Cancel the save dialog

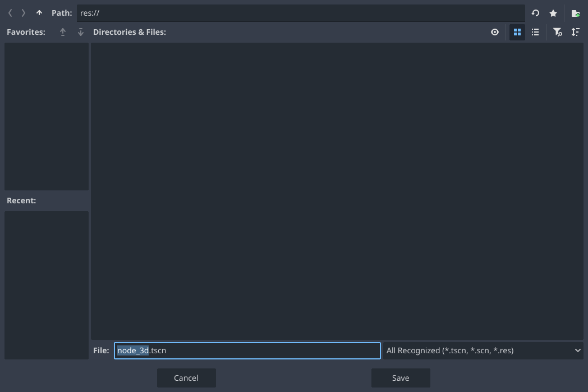point(186,377)
